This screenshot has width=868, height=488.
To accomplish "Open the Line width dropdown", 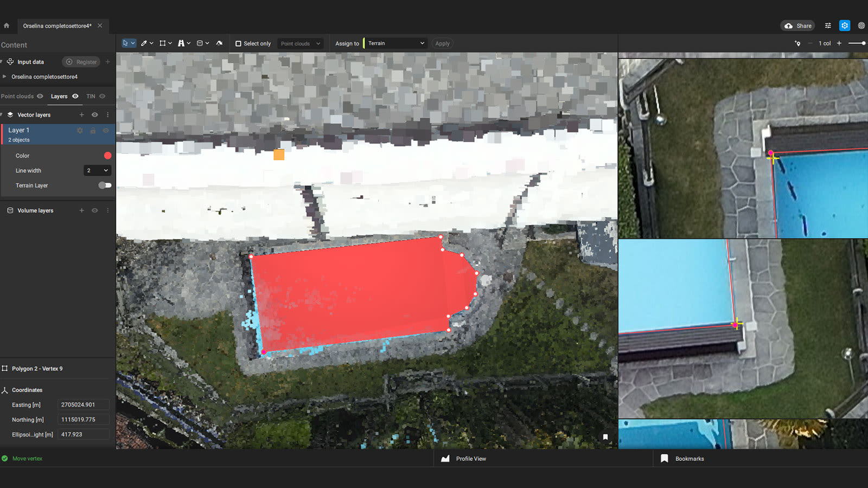I will point(97,170).
